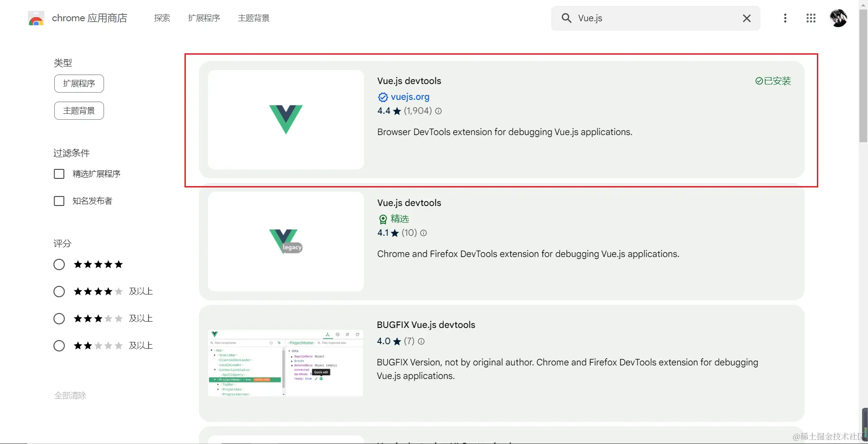Filter by 扩展程序 type button
Viewport: 868px width, 444px height.
click(x=79, y=84)
